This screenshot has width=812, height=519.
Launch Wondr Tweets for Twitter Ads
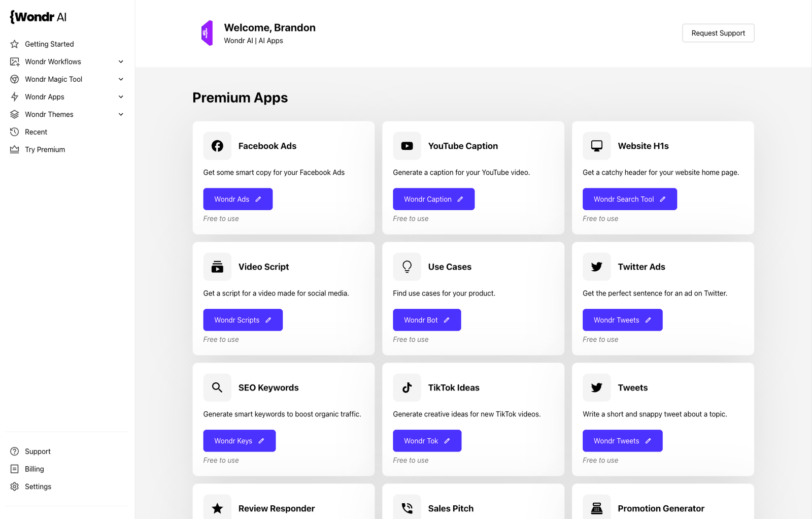[x=622, y=320]
